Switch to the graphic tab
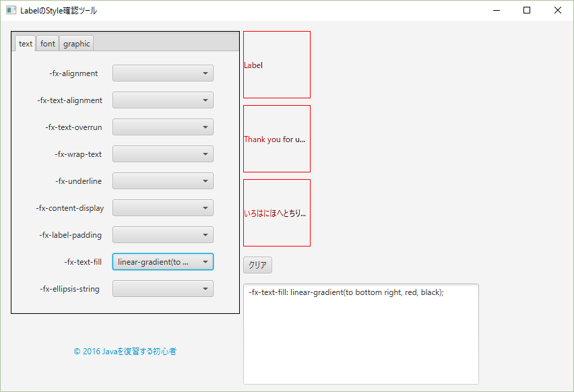 pos(76,43)
